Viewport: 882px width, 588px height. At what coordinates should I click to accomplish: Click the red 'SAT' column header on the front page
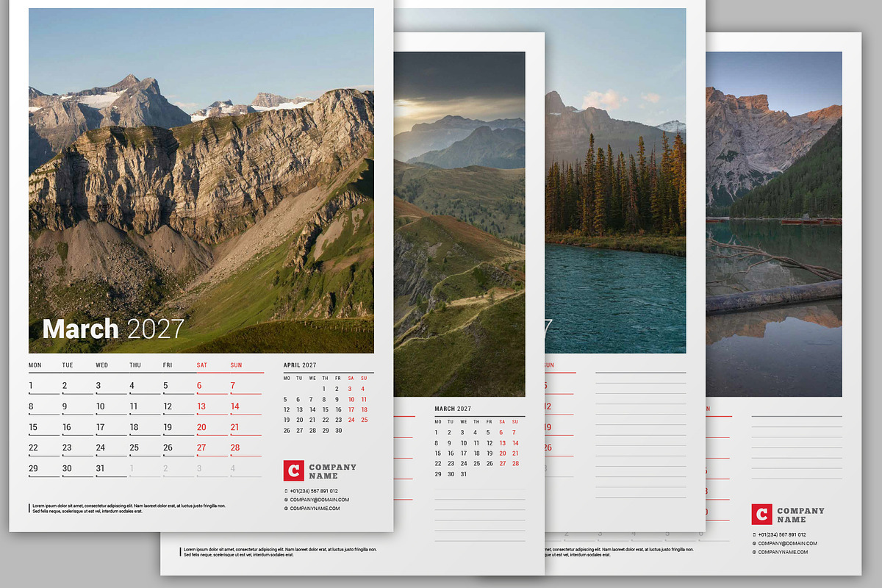tap(202, 365)
